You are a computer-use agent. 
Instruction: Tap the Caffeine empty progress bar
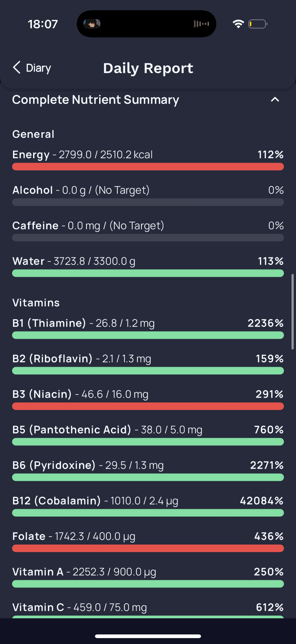click(148, 238)
